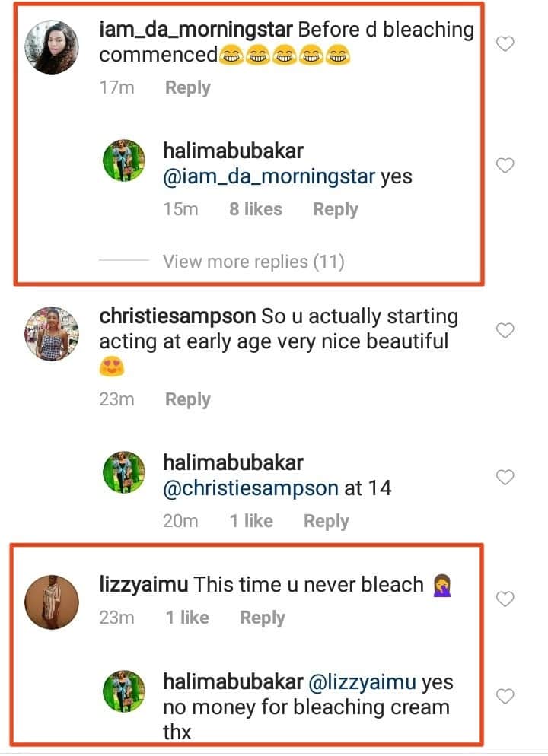Heart lizzyaimu's "never bleach" comment
548x756 pixels.
pyautogui.click(x=505, y=599)
